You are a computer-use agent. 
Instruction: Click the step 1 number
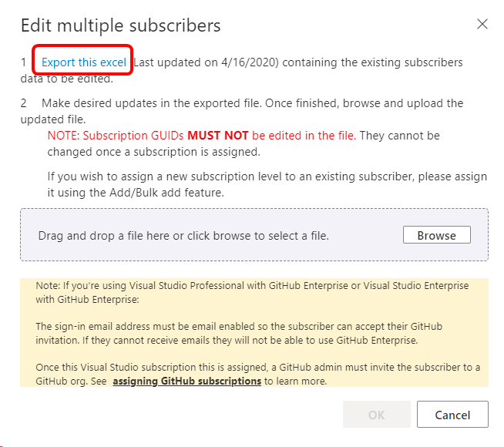click(24, 62)
